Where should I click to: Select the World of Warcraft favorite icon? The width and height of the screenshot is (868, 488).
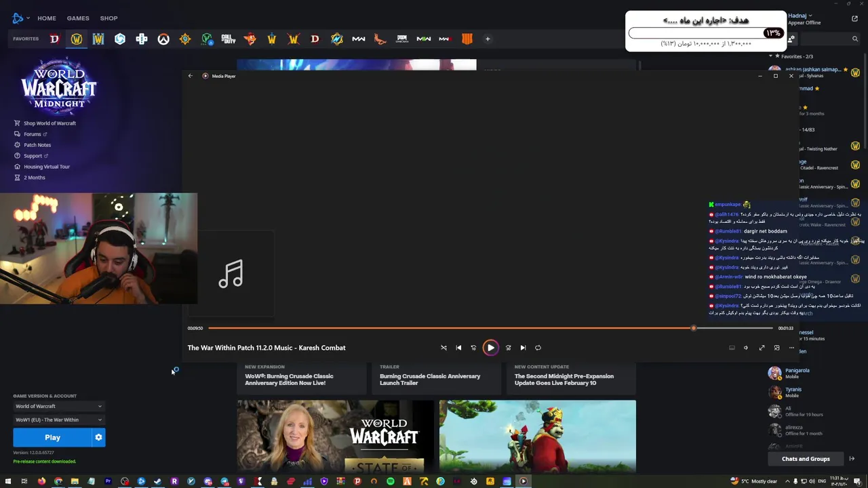tap(77, 39)
